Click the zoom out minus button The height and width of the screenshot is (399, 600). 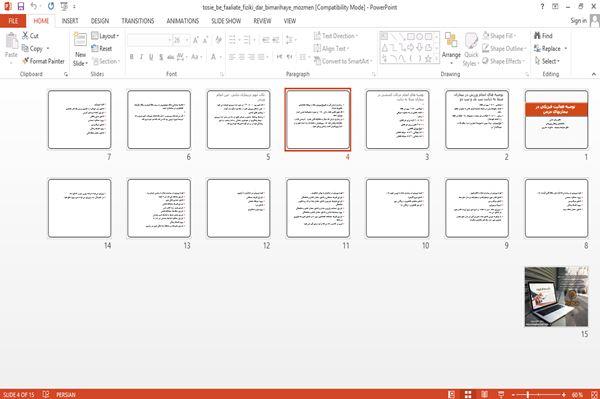514,394
